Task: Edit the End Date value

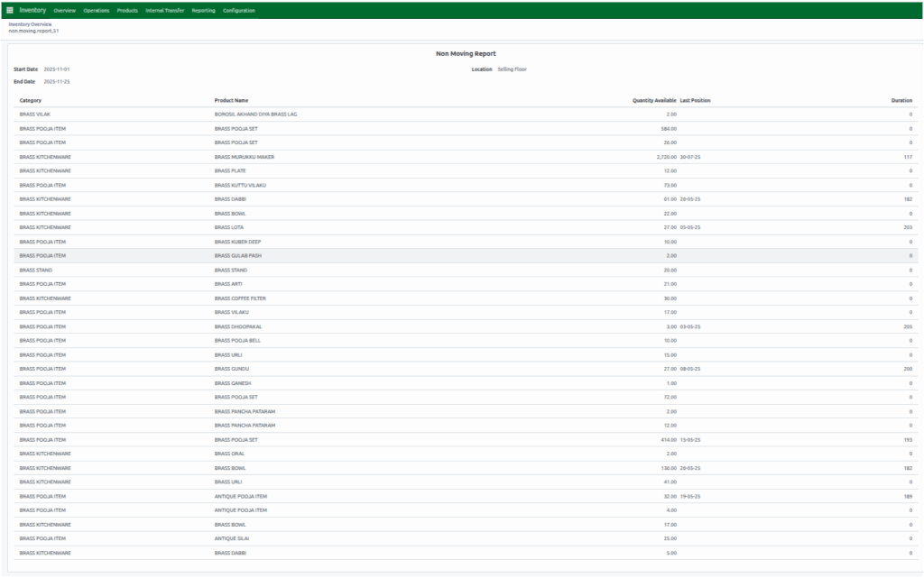Action: tap(57, 80)
